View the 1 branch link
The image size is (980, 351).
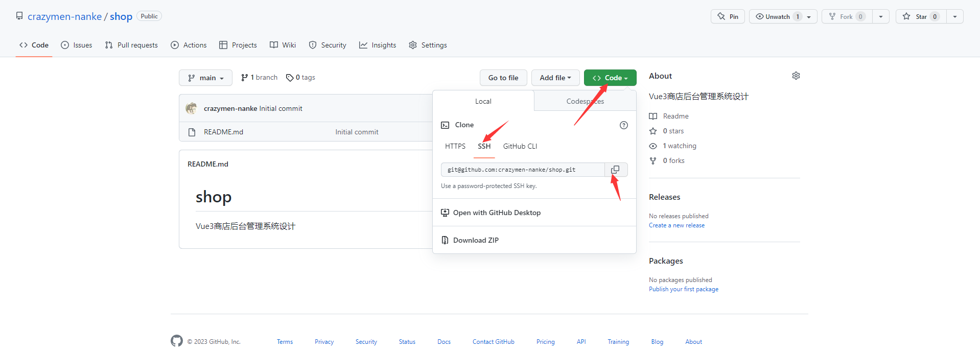click(x=260, y=78)
